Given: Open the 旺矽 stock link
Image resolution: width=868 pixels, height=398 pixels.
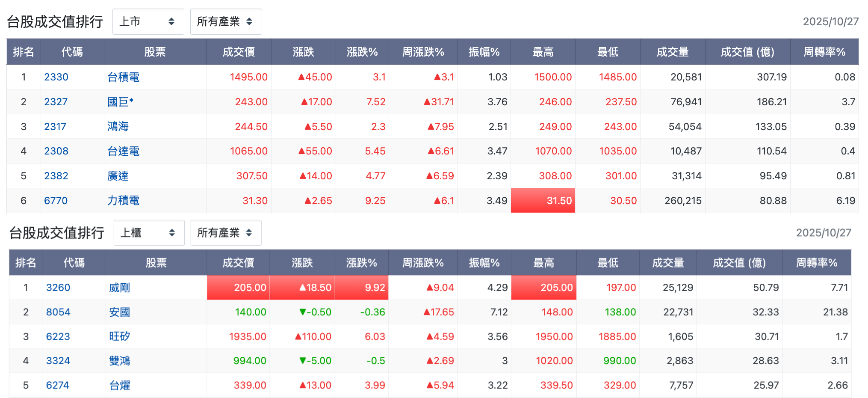Looking at the screenshot, I should pyautogui.click(x=119, y=336).
